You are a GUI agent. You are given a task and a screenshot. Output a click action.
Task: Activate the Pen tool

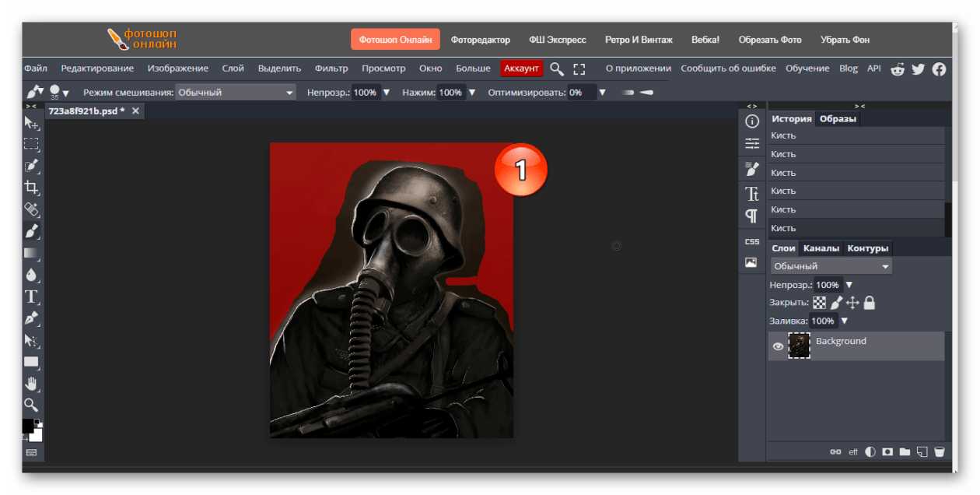click(x=31, y=318)
